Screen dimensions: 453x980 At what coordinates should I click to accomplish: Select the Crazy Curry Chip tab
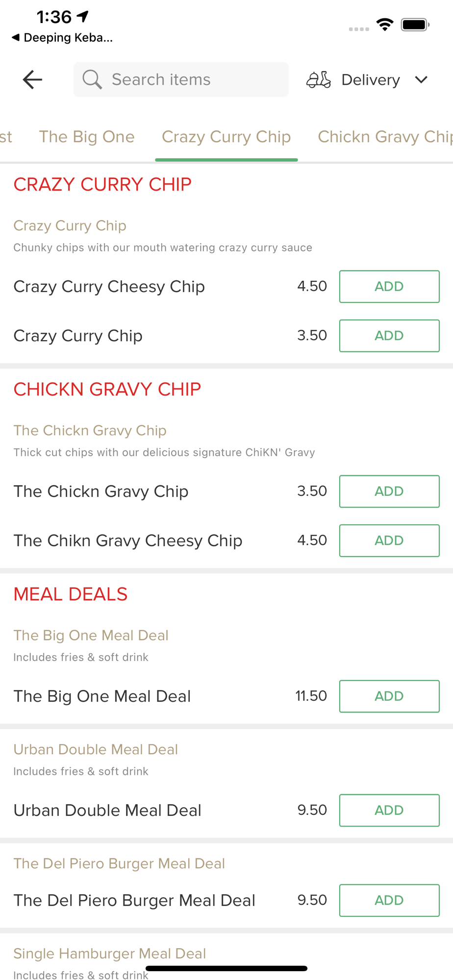click(226, 137)
